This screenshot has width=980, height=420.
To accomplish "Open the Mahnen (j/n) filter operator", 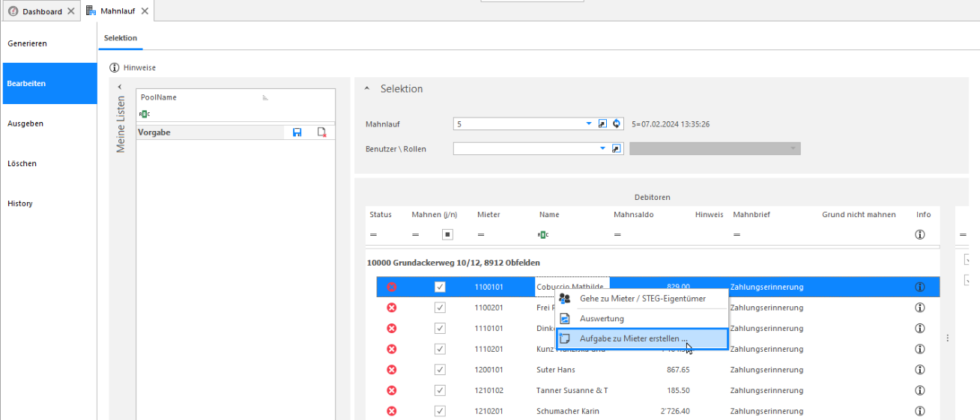I will point(415,234).
